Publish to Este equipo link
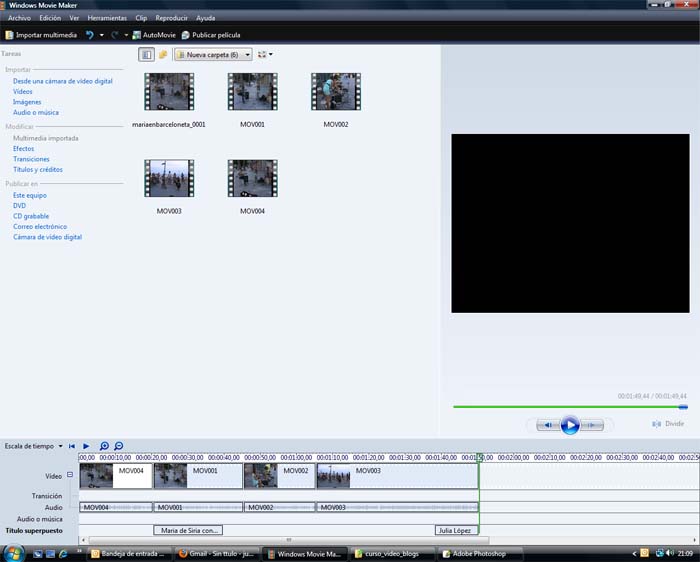The width and height of the screenshot is (700, 562). [x=29, y=195]
